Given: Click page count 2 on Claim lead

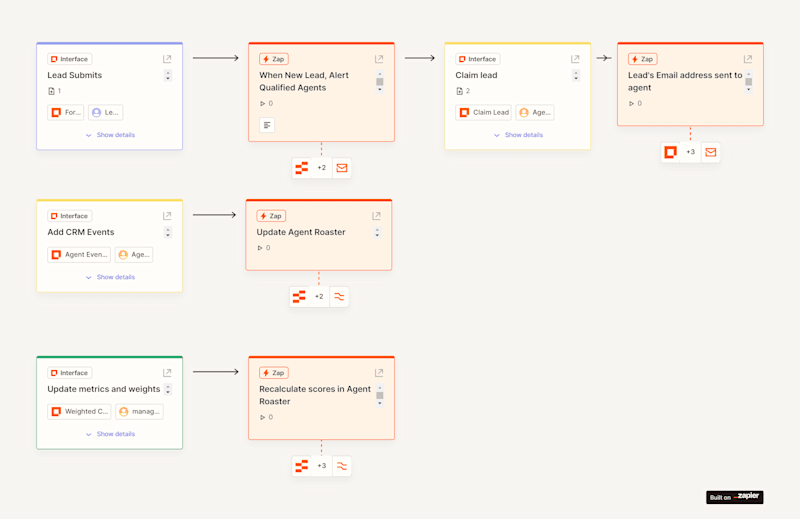Looking at the screenshot, I should (463, 91).
